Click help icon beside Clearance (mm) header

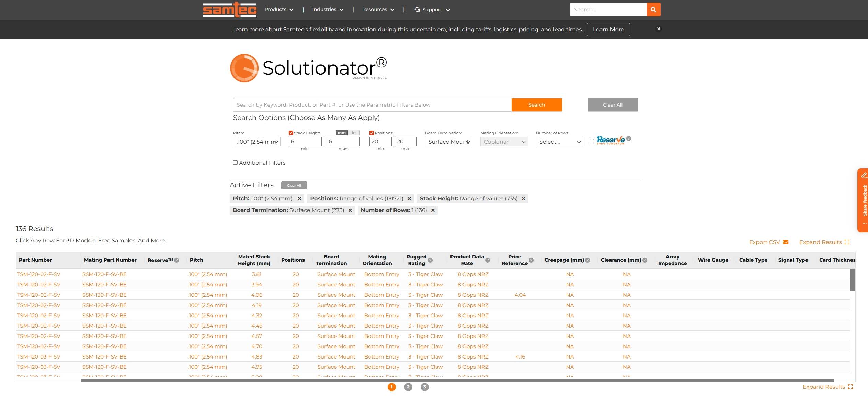pos(645,260)
